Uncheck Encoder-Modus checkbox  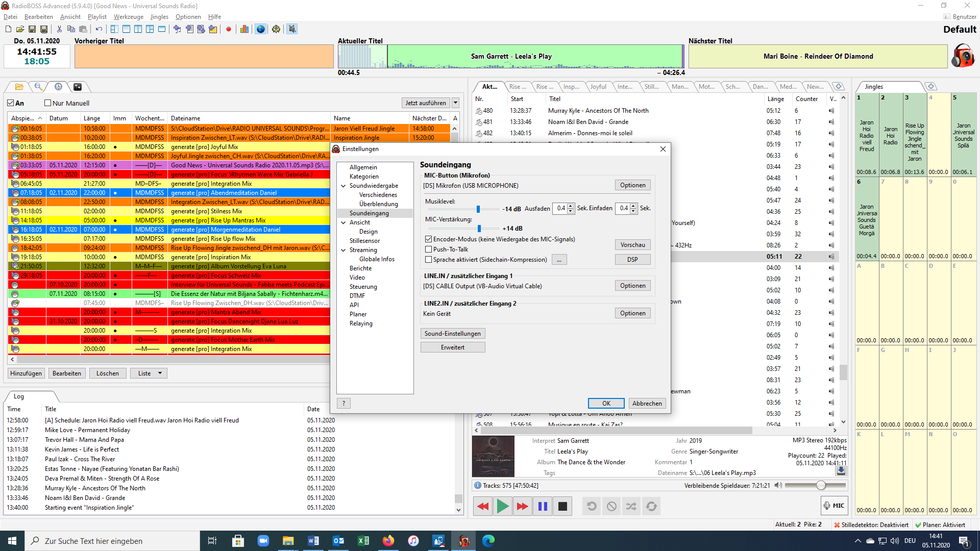(x=429, y=239)
